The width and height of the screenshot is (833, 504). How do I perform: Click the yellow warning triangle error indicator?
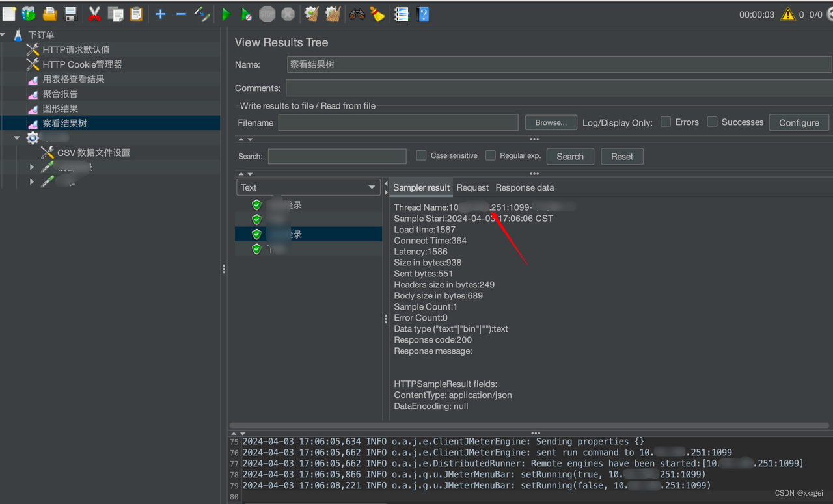(x=788, y=14)
